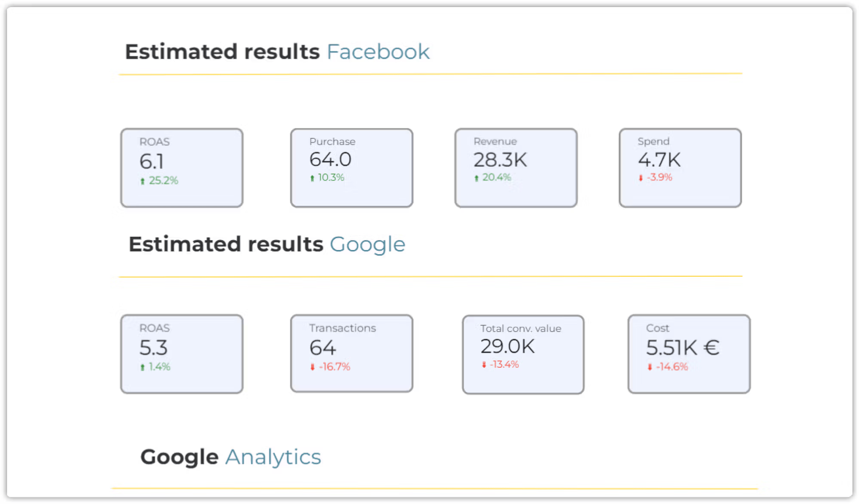Click the red down arrow beside -16.7%

click(x=312, y=367)
